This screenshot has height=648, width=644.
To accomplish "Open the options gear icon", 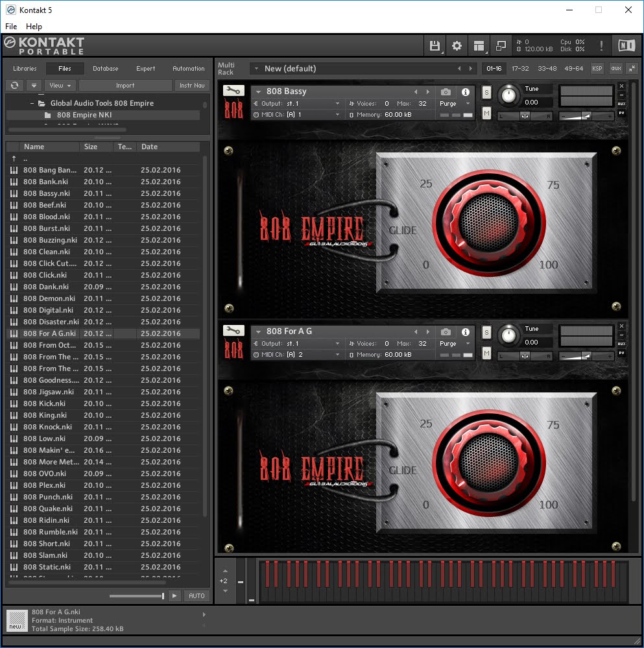I will 457,45.
